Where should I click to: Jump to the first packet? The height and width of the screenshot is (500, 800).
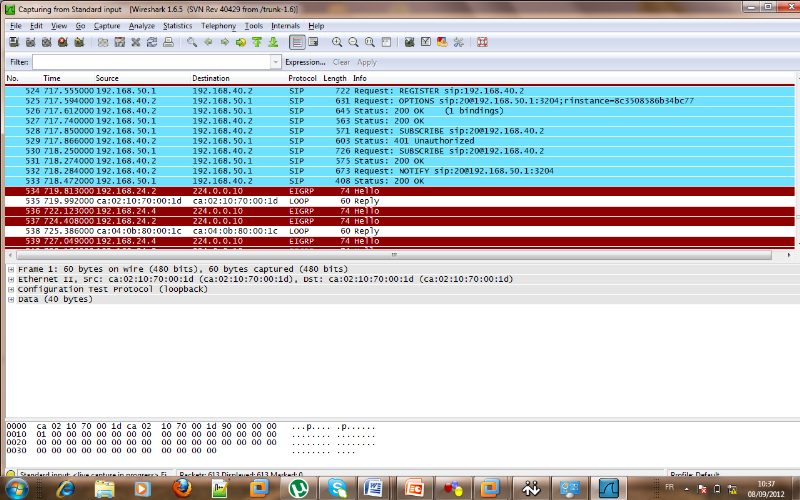click(x=257, y=42)
